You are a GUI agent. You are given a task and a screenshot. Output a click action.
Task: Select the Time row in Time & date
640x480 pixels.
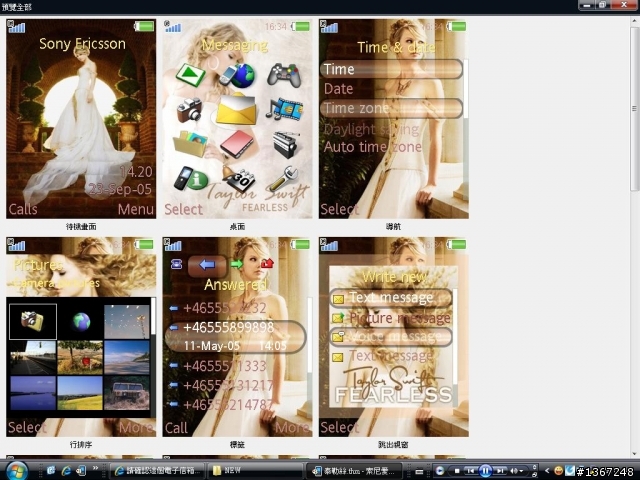tap(391, 69)
